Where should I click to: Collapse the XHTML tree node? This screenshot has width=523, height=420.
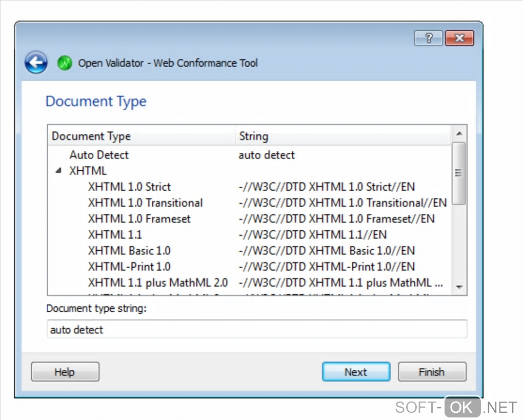(x=58, y=171)
